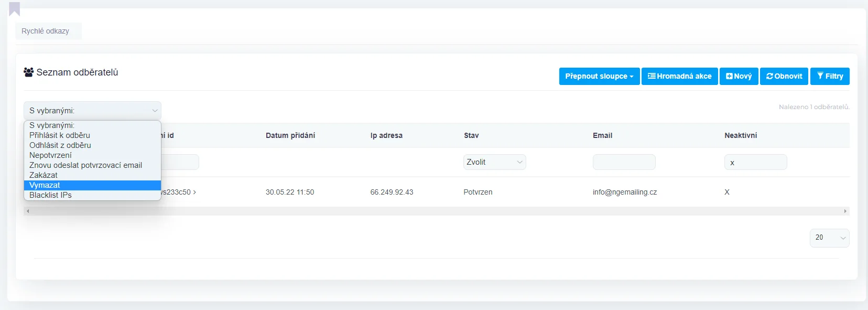Open the page size dropdown showing 20
Screen dimensions: 868x310
829,238
